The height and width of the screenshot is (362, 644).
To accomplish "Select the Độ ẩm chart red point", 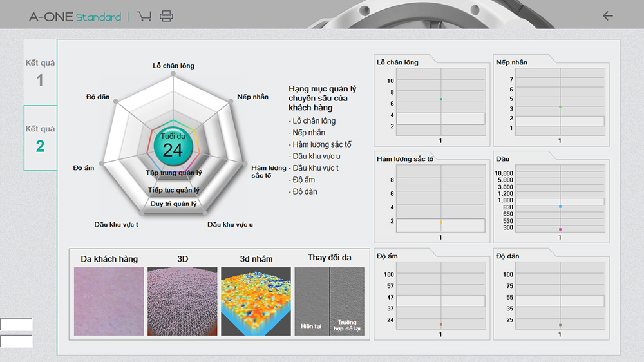I will point(440,325).
